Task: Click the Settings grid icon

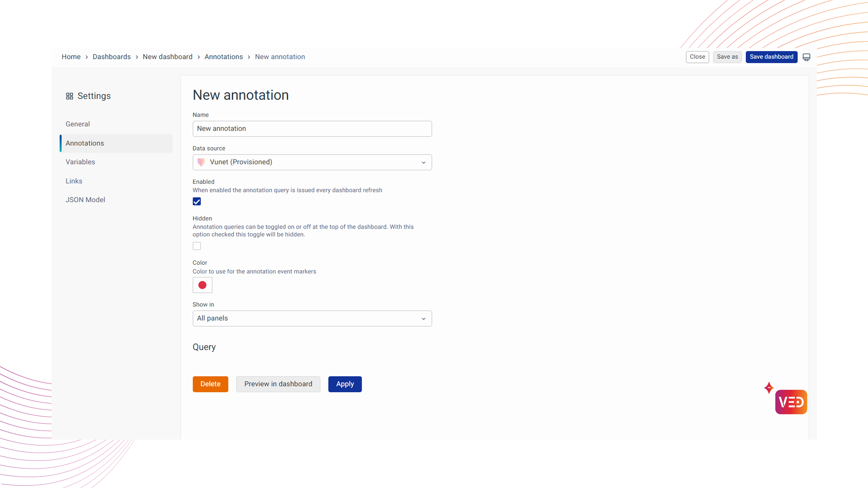Action: point(69,96)
